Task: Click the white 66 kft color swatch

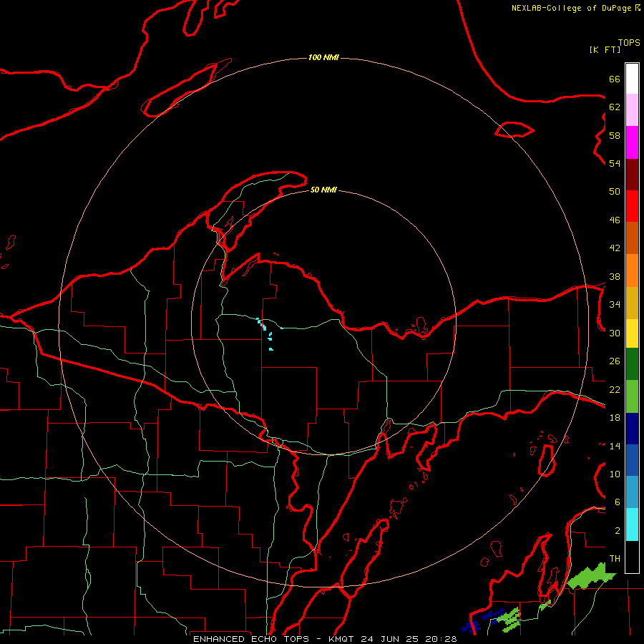Action: 632,79
